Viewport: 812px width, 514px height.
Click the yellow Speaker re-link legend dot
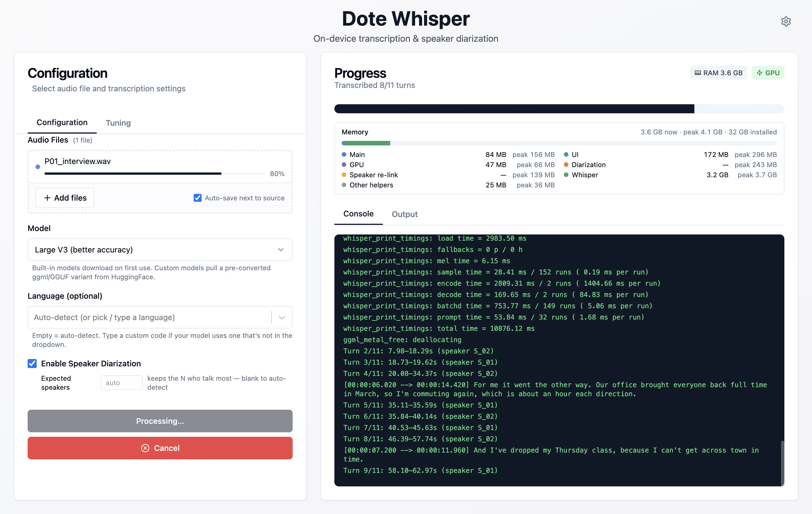344,175
